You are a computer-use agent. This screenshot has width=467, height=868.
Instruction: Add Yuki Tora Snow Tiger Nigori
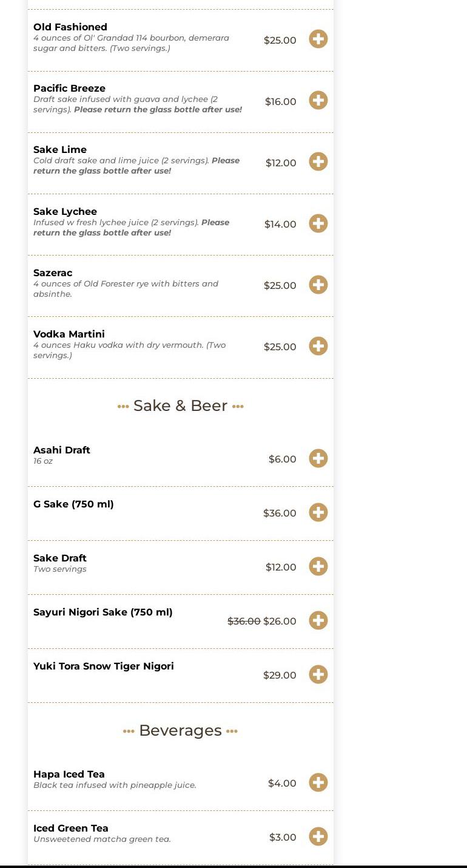click(318, 674)
